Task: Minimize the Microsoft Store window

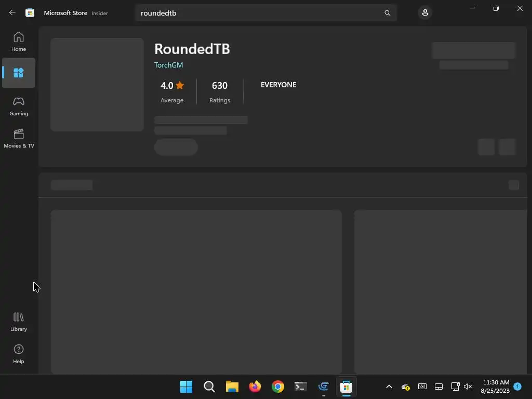Action: pyautogui.click(x=472, y=8)
